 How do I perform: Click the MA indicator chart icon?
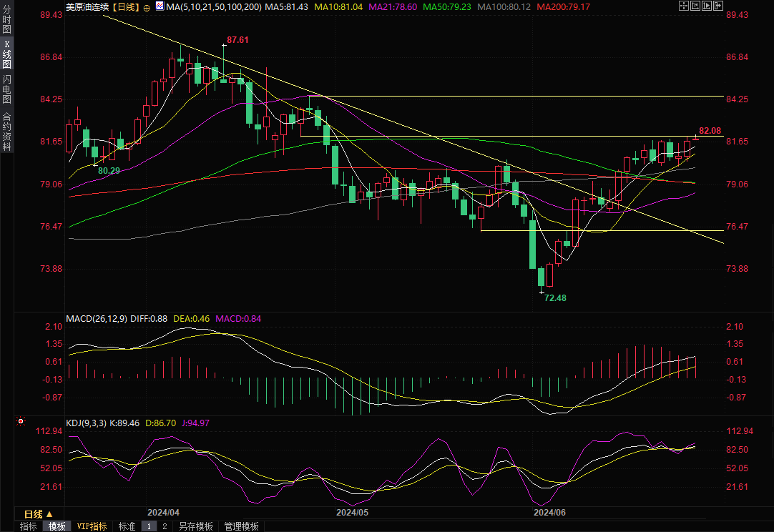point(159,6)
